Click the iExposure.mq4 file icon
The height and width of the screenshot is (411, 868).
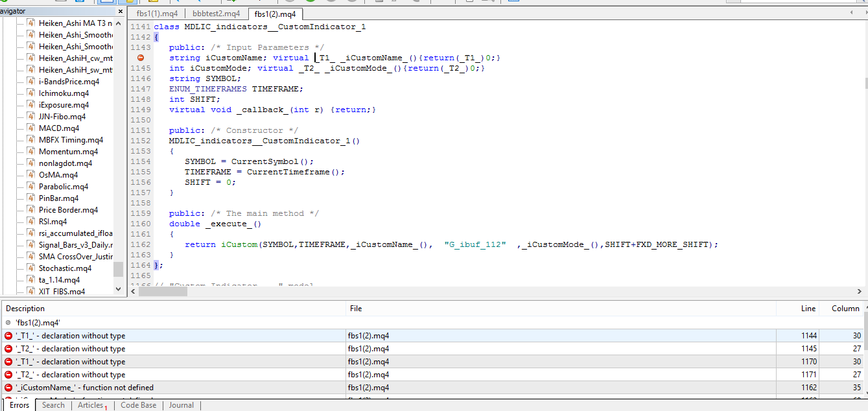(x=31, y=105)
